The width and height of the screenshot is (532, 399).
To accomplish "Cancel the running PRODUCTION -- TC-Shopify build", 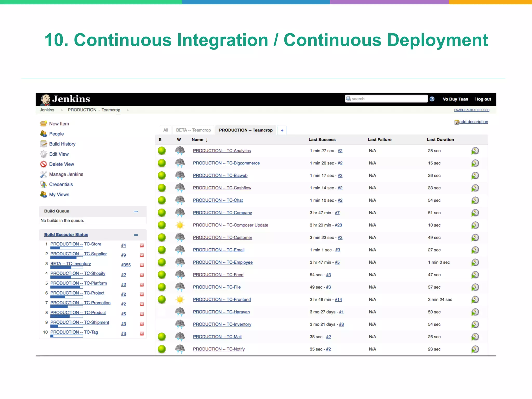I will pos(142,275).
